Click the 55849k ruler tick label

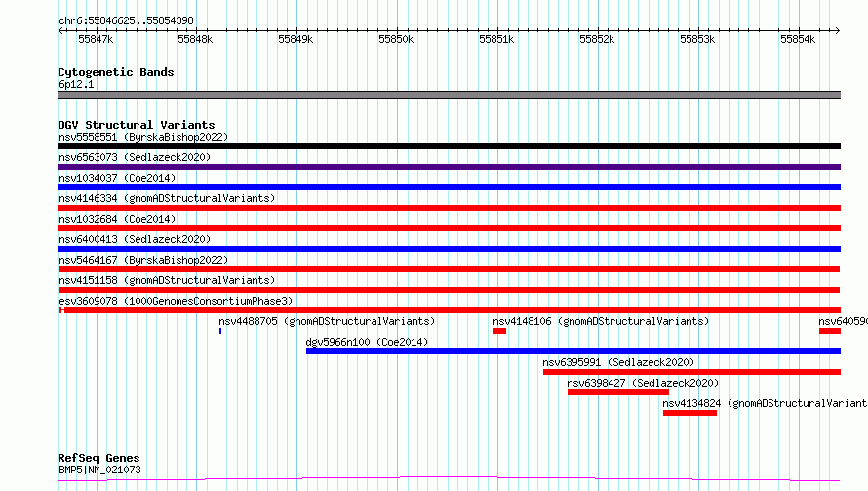[296, 39]
